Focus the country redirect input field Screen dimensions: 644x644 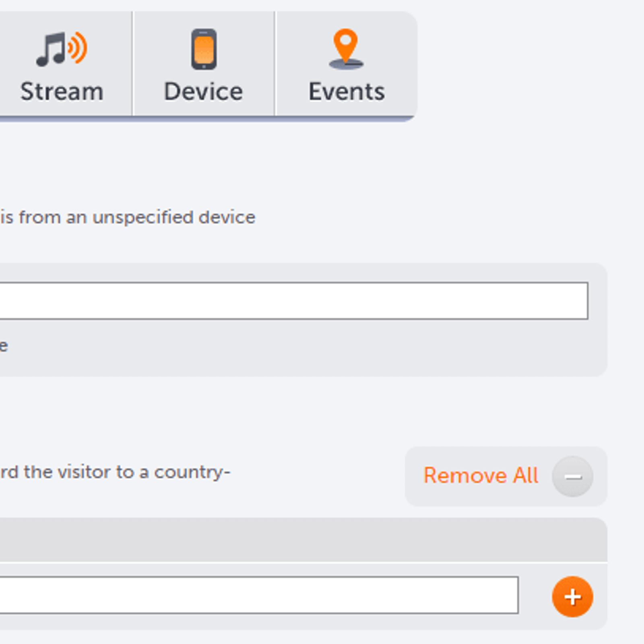[x=259, y=595]
